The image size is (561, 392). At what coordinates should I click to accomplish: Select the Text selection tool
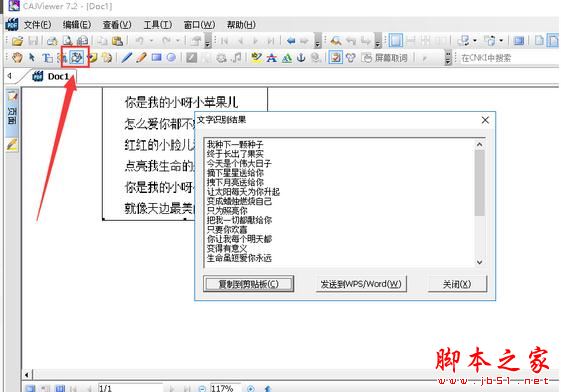[x=47, y=58]
